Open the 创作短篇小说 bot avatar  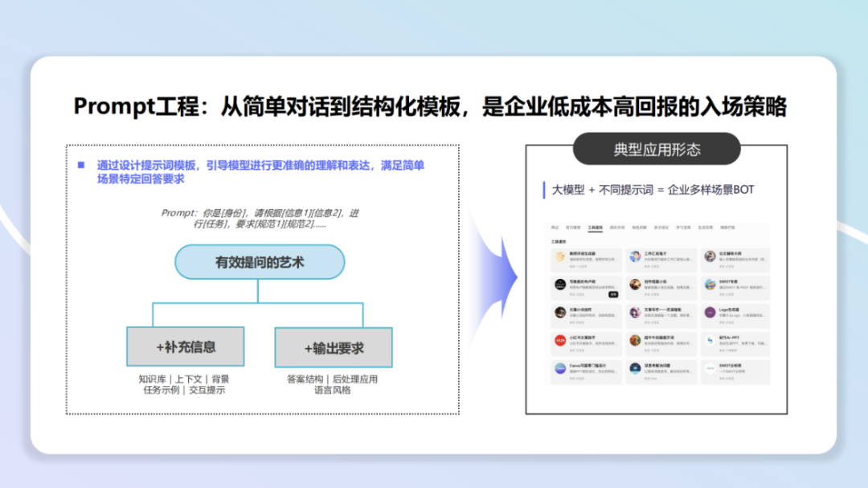click(x=635, y=284)
